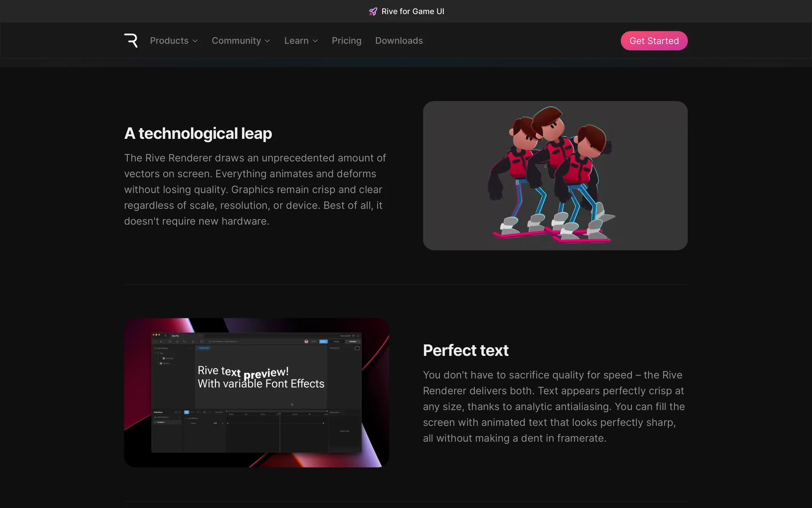
Task: Click the Rive Renderer description paragraph
Action: pyautogui.click(x=255, y=190)
